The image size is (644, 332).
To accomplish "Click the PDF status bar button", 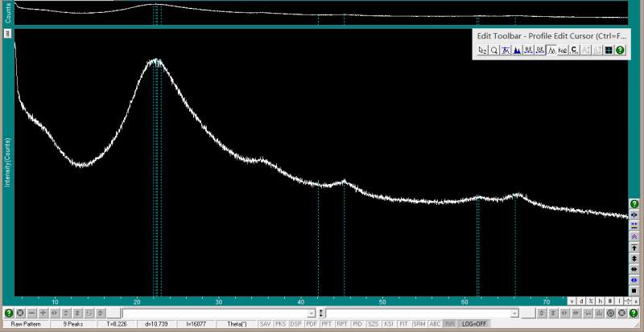I will point(312,324).
